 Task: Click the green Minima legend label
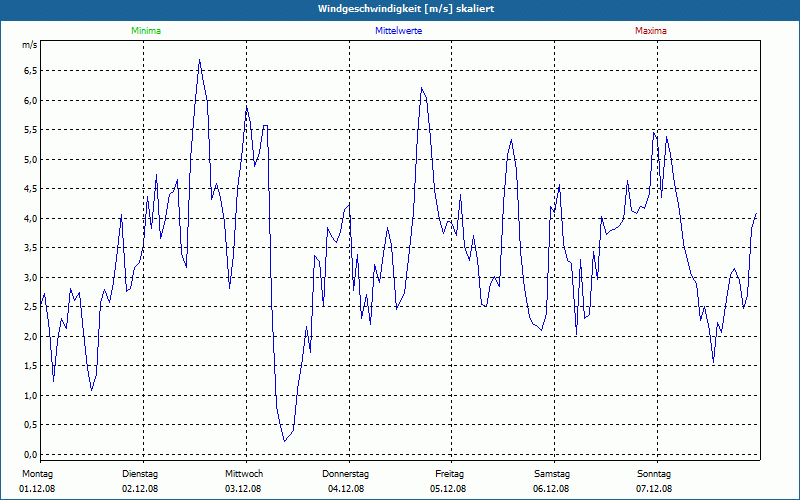point(146,31)
